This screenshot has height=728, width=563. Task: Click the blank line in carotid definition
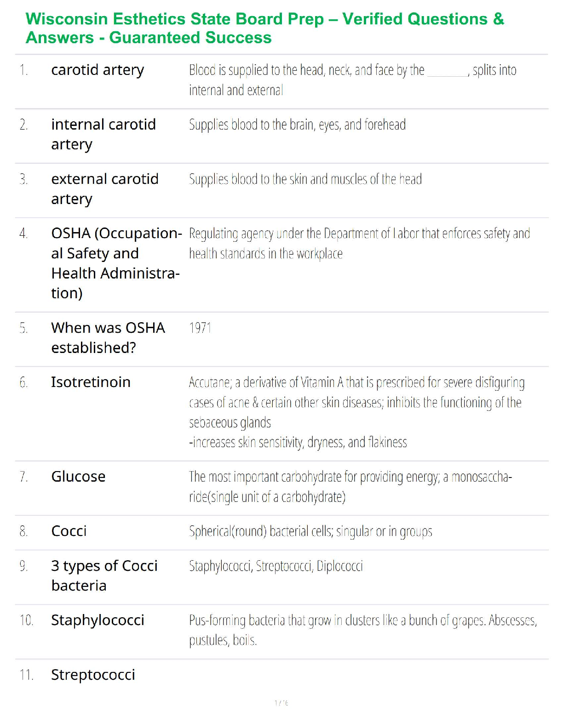pyautogui.click(x=448, y=74)
